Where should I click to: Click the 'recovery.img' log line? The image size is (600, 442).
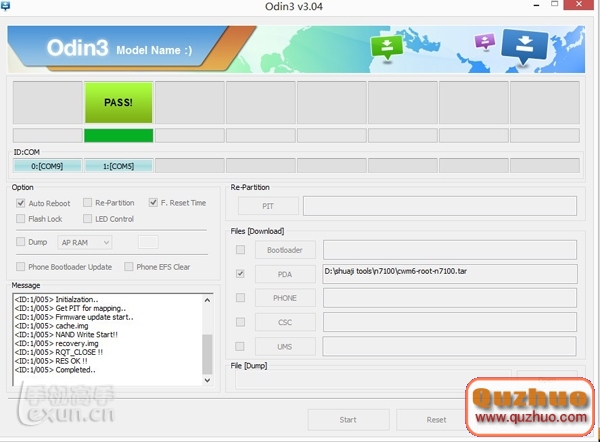point(57,343)
